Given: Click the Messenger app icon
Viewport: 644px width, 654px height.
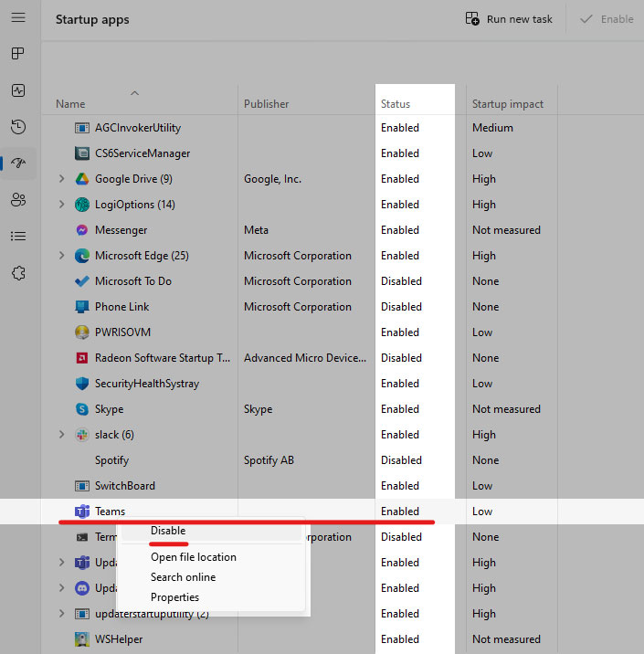Looking at the screenshot, I should [81, 230].
